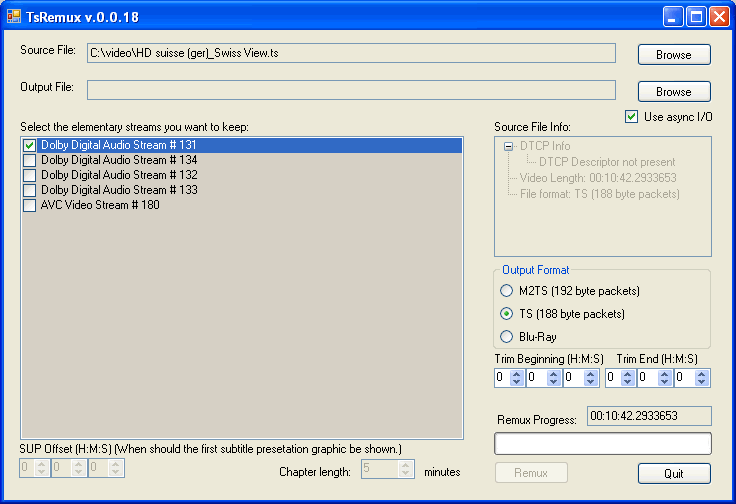736x504 pixels.
Task: Collapse the DTCP Info tree node
Action: click(509, 146)
